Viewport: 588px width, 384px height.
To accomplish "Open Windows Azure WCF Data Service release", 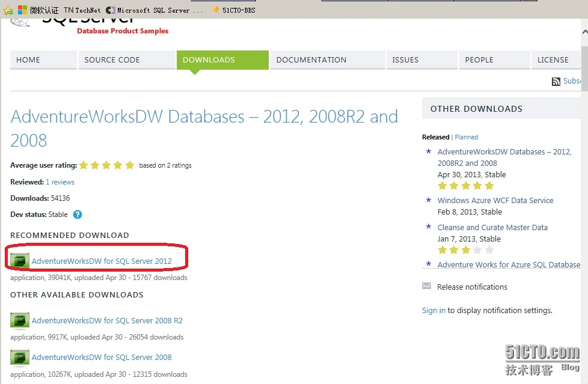I will 495,200.
